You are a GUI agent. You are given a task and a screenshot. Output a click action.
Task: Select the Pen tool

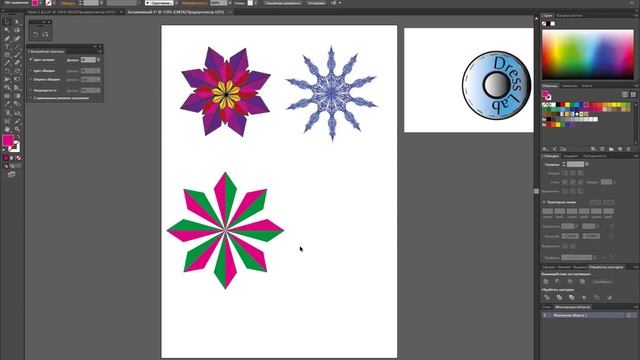[7, 39]
